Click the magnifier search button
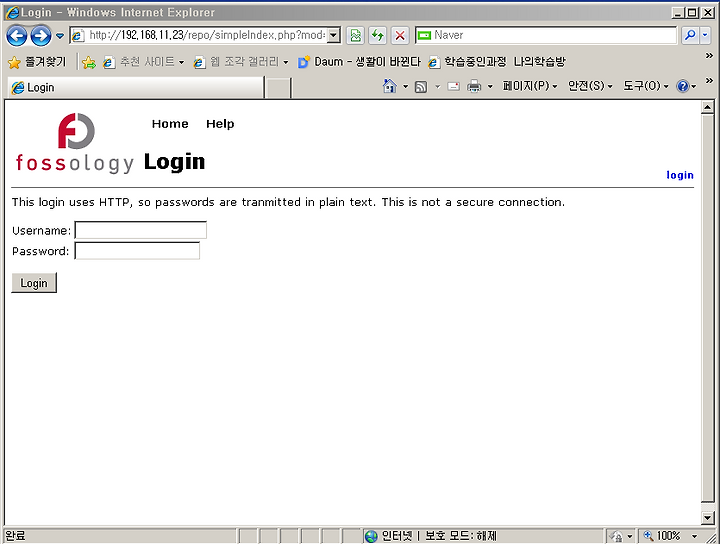 [x=690, y=35]
